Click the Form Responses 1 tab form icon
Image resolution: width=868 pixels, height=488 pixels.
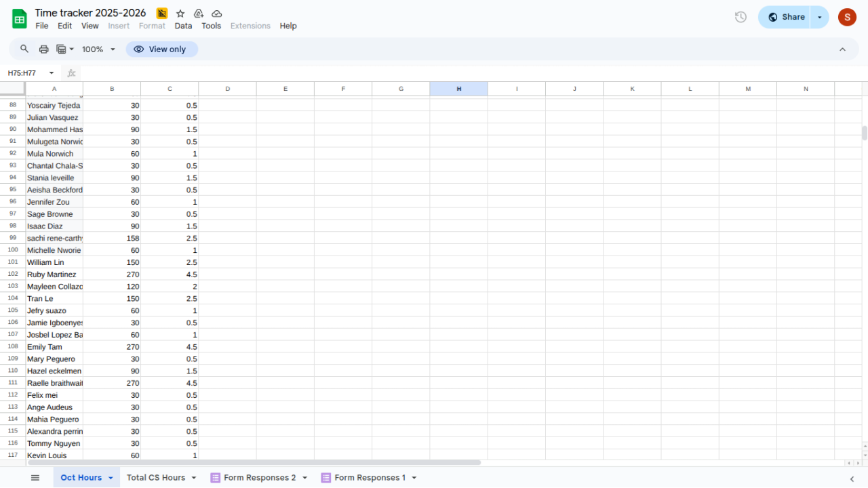325,478
